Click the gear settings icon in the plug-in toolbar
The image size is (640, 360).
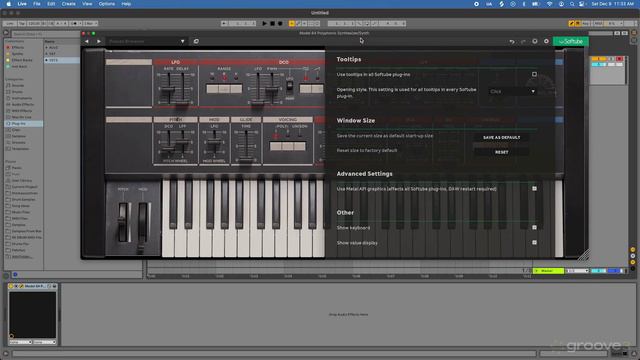pos(546,41)
